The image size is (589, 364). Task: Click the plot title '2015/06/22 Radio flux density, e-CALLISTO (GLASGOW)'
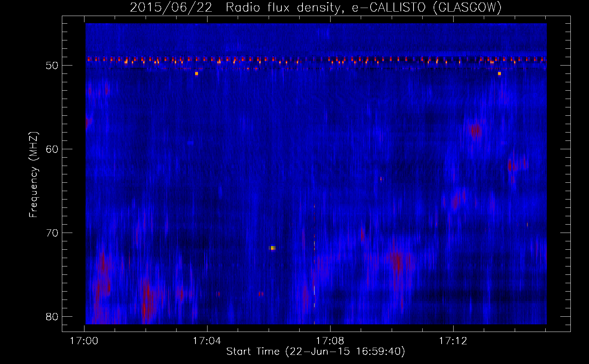click(316, 7)
